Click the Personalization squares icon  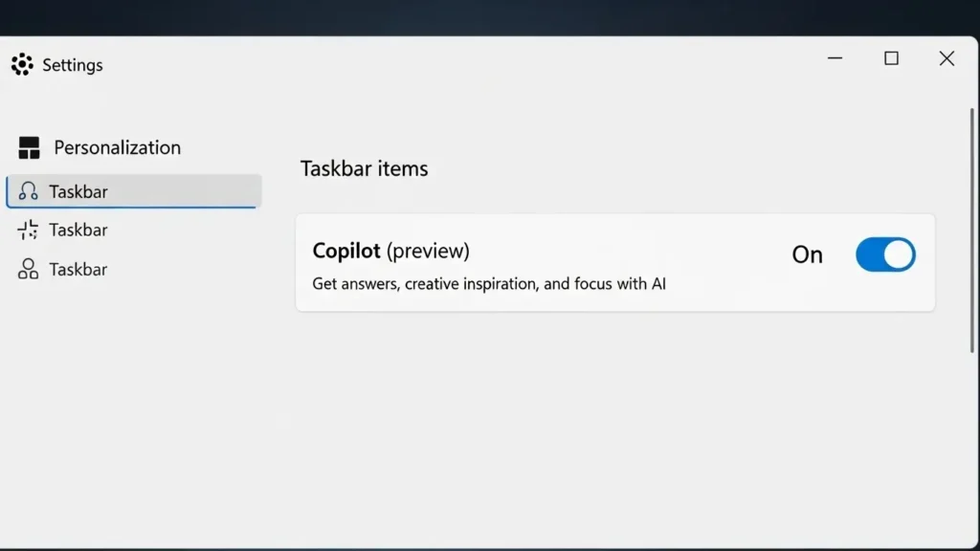point(29,146)
